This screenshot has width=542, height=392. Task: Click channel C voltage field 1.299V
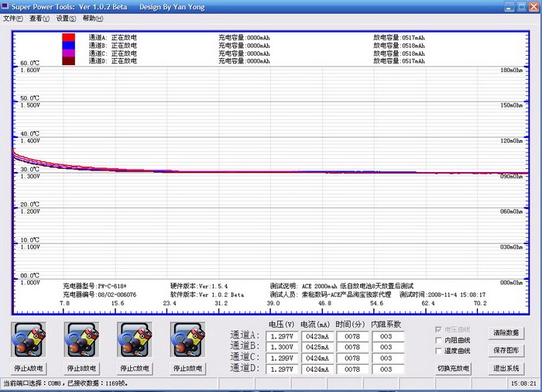[282, 359]
